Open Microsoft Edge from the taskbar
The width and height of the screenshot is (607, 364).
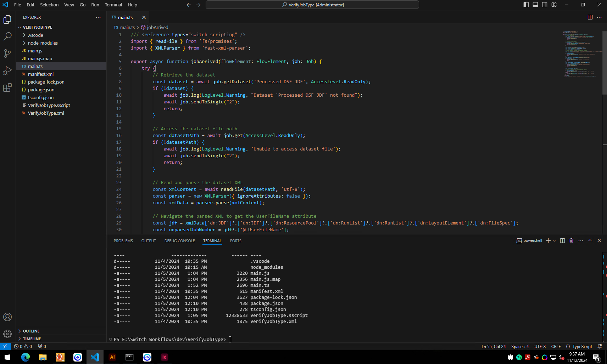pyautogui.click(x=26, y=357)
